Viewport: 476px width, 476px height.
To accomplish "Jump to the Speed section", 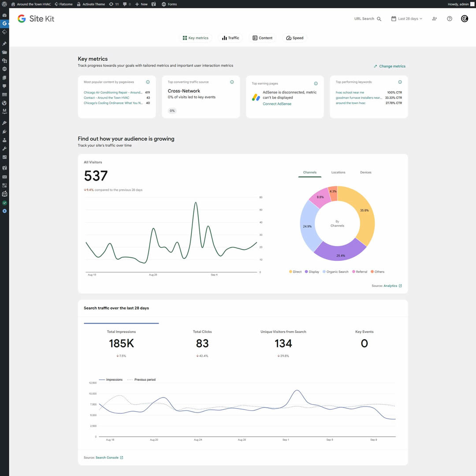I will tap(295, 38).
